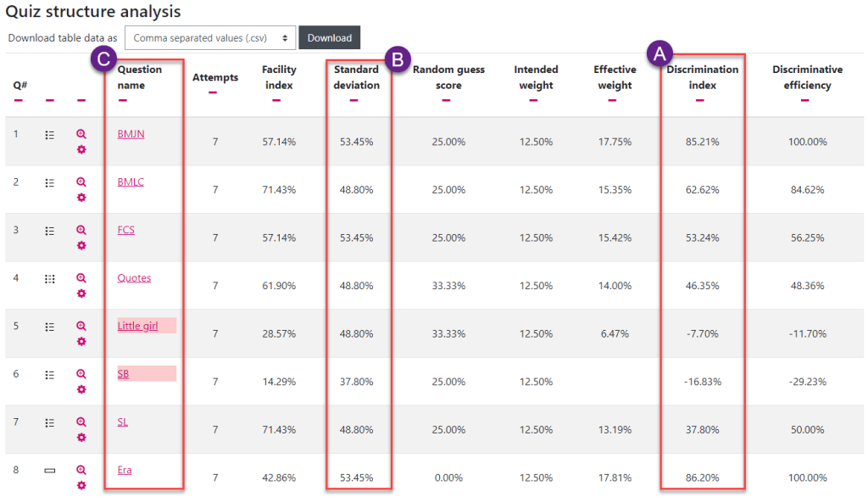This screenshot has width=868, height=497.
Task: Preview the Little girl question
Action: click(x=81, y=326)
